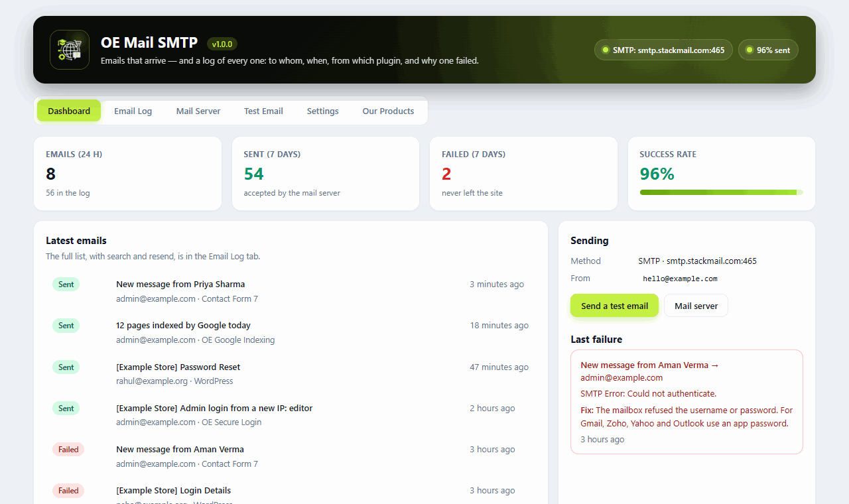The width and height of the screenshot is (849, 504).
Task: Click the Sent (7 days) value 54
Action: pyautogui.click(x=253, y=174)
